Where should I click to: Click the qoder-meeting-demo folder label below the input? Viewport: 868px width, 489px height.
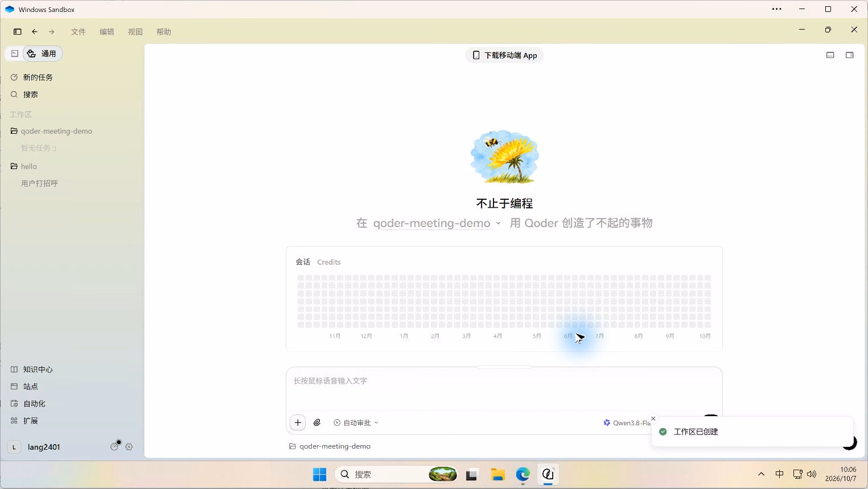[x=330, y=446]
